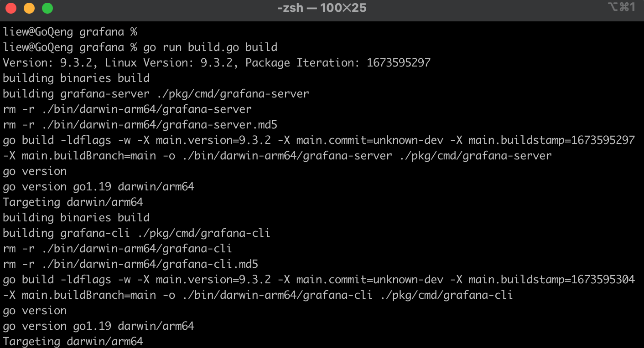Click the 'building grafana-cli ./pkg/cmd/grafana-cli' line
The width and height of the screenshot is (644, 348).
point(136,233)
